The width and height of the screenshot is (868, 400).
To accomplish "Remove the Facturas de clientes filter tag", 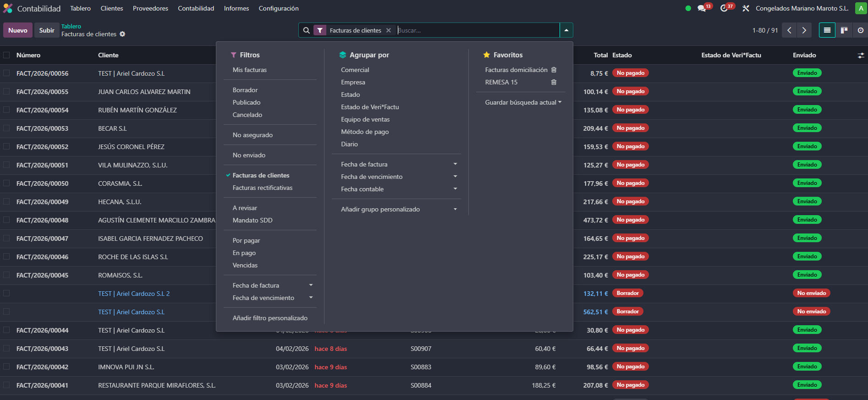I will [x=389, y=30].
